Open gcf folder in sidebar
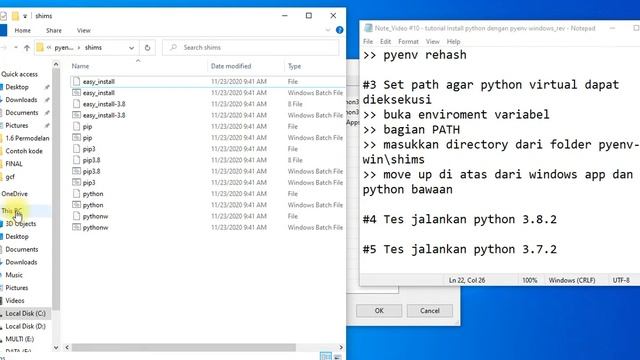640x360 pixels. [10, 177]
